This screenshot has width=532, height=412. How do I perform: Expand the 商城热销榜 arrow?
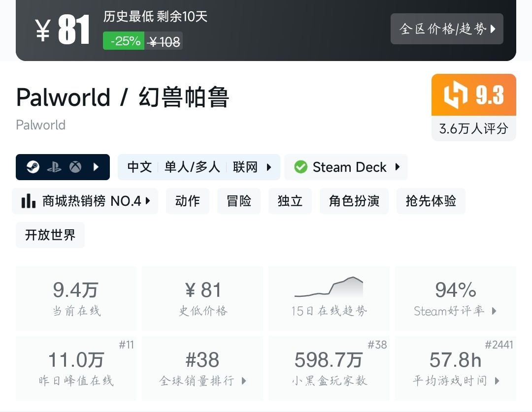pyautogui.click(x=148, y=201)
